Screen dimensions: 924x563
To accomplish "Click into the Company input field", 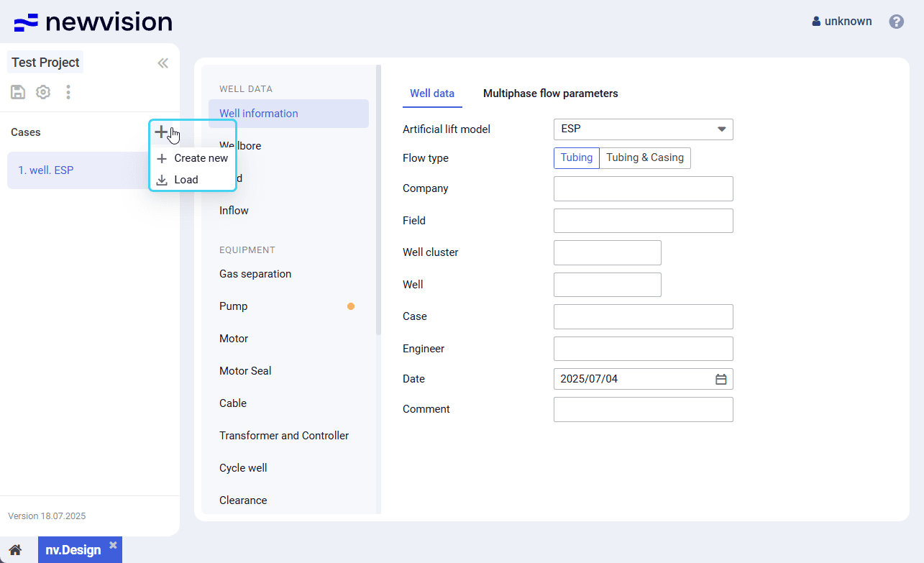I will tap(643, 188).
